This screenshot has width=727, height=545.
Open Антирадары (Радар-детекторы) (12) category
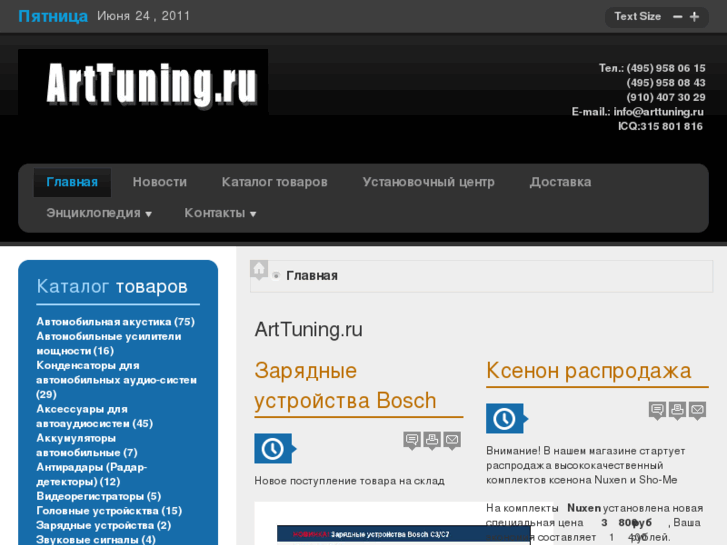pyautogui.click(x=92, y=474)
